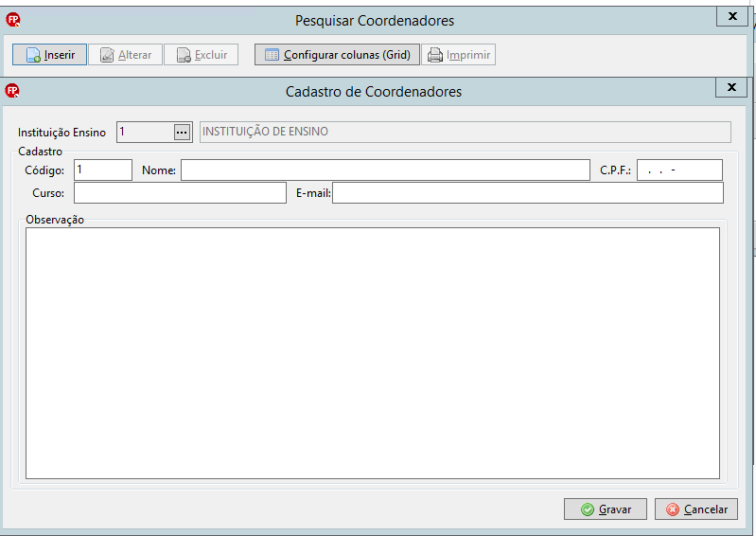The image size is (756, 536).
Task: Close the Cadastro de Coordenadores dialog
Action: [x=731, y=87]
